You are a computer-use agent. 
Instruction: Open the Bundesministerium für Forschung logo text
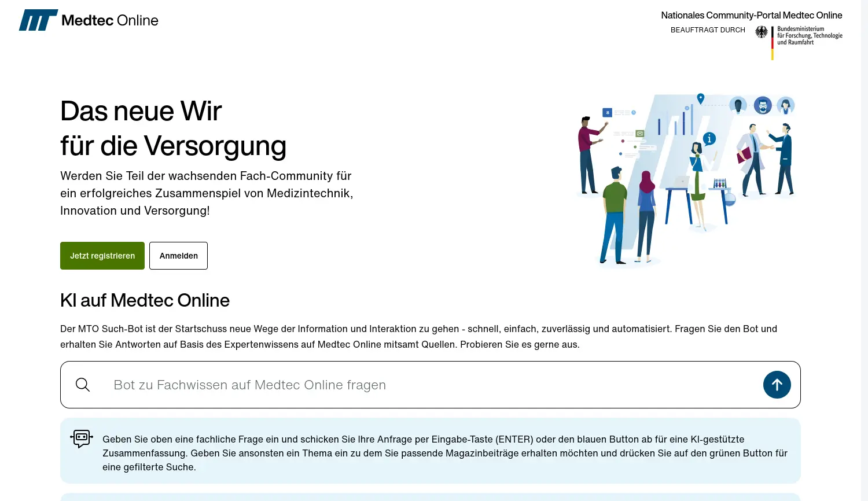(x=809, y=35)
